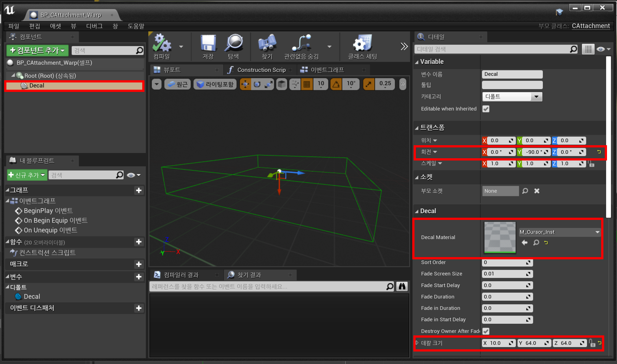Expand the decal size (데칼 크기) row

(417, 343)
